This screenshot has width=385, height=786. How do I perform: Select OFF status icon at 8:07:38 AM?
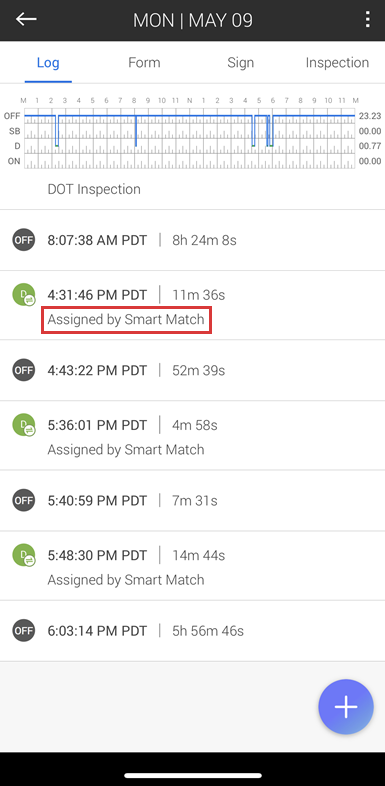click(x=24, y=240)
